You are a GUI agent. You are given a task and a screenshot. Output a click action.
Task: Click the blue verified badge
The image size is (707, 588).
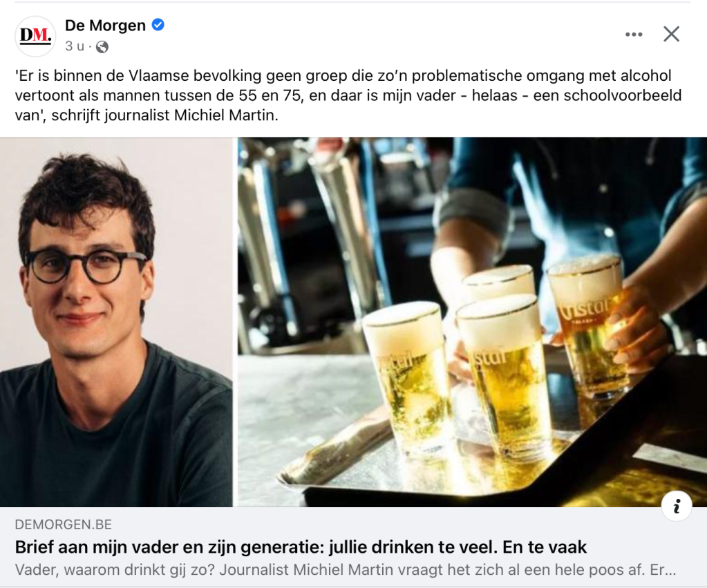tap(158, 25)
